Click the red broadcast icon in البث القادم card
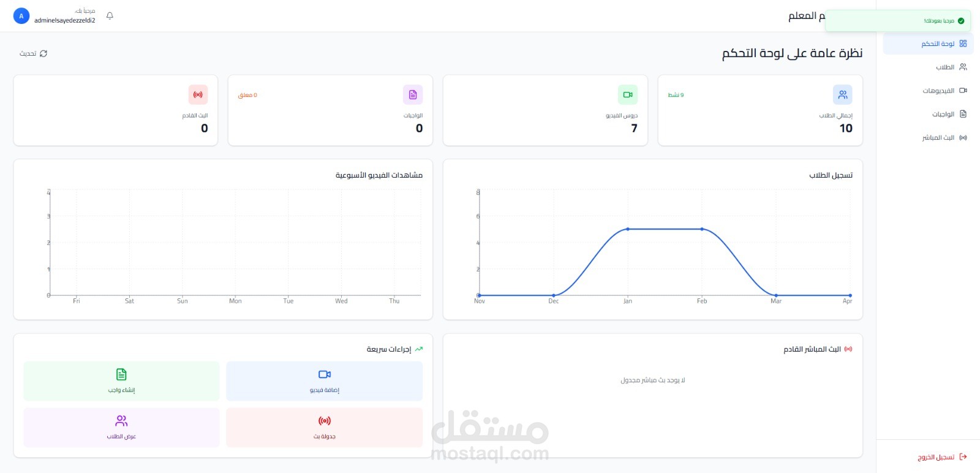This screenshot has height=473, width=980. click(x=198, y=94)
